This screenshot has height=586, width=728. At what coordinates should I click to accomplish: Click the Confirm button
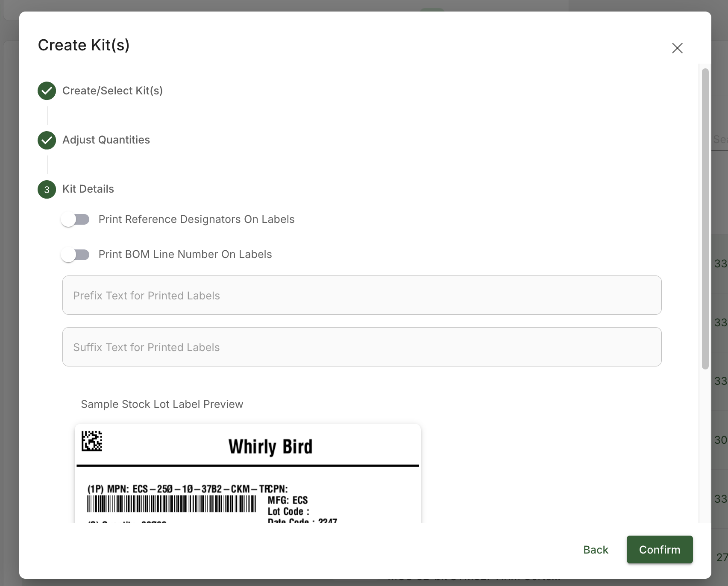pos(660,549)
